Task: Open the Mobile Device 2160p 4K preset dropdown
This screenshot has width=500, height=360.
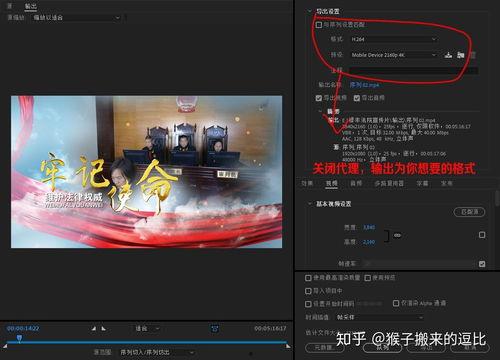Action: click(x=393, y=55)
